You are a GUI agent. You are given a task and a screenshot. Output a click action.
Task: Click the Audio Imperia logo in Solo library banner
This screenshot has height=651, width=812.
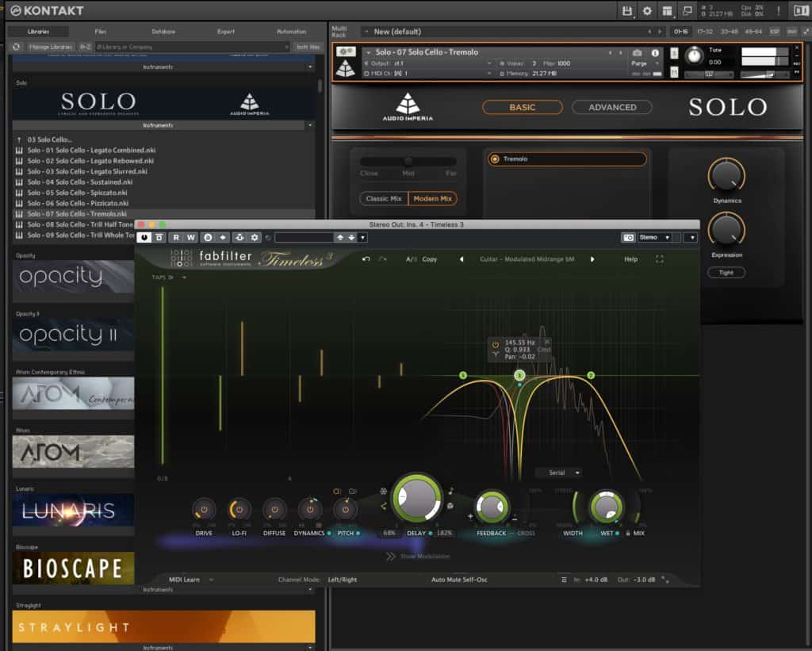tap(250, 104)
